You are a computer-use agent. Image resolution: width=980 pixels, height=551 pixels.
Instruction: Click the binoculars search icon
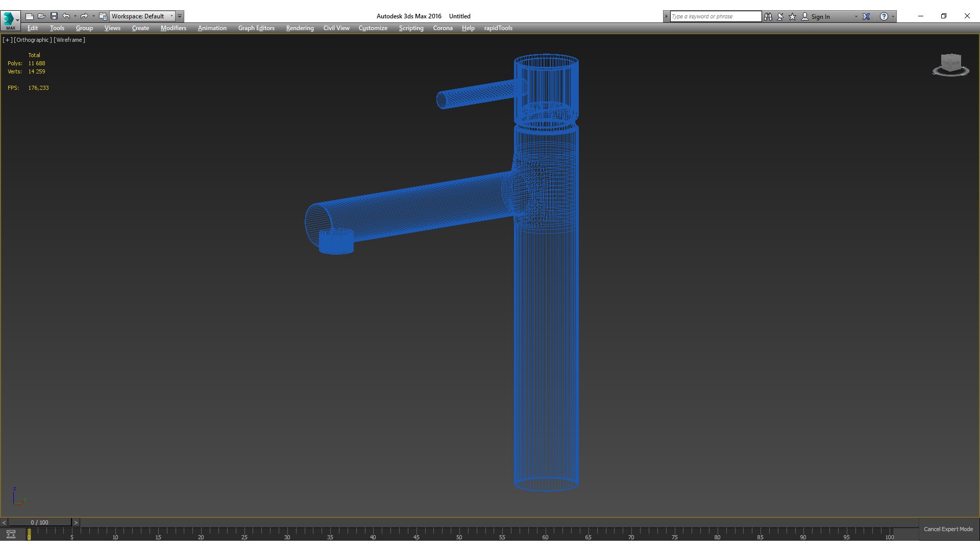pyautogui.click(x=768, y=16)
